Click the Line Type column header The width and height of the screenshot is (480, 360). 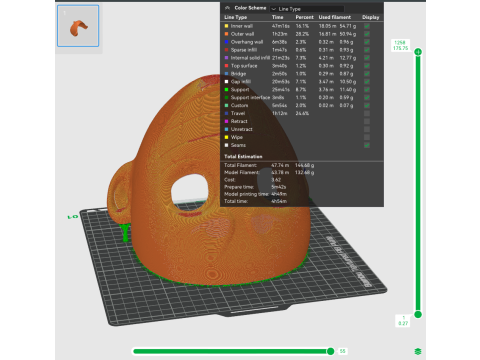[236, 17]
